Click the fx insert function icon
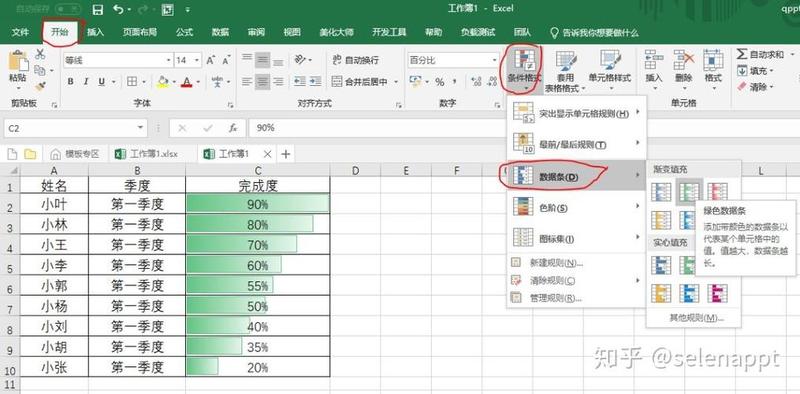Image resolution: width=800 pixels, height=394 pixels. [x=233, y=128]
